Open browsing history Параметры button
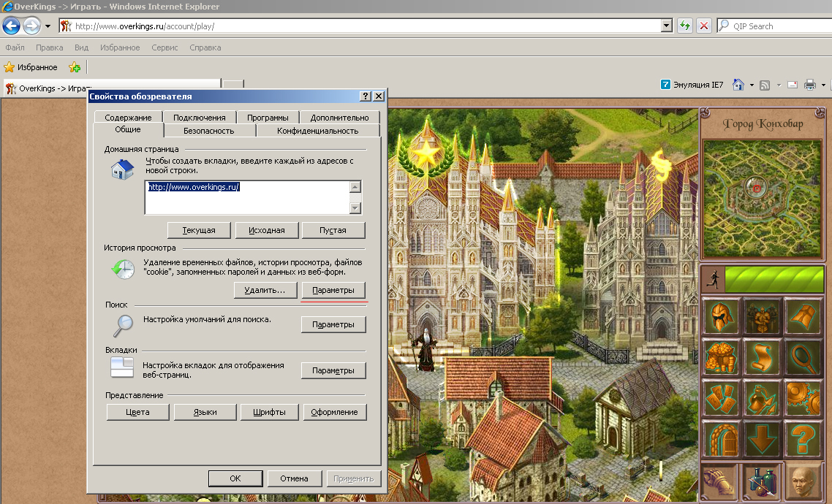This screenshot has height=504, width=832. click(x=333, y=290)
